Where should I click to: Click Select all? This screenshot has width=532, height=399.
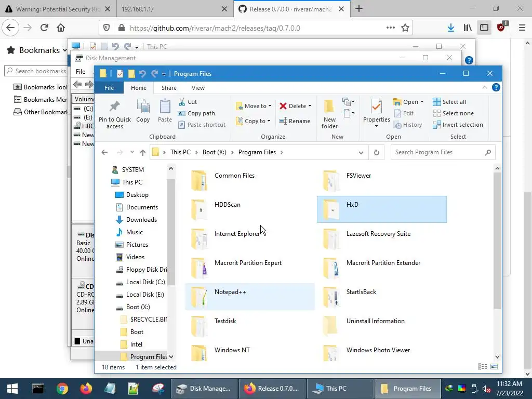449,102
